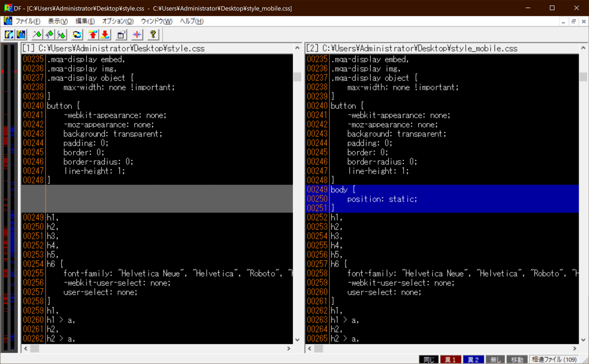Click the re-compare refresh arrows icon
The height and width of the screenshot is (364, 589).
pos(77,34)
